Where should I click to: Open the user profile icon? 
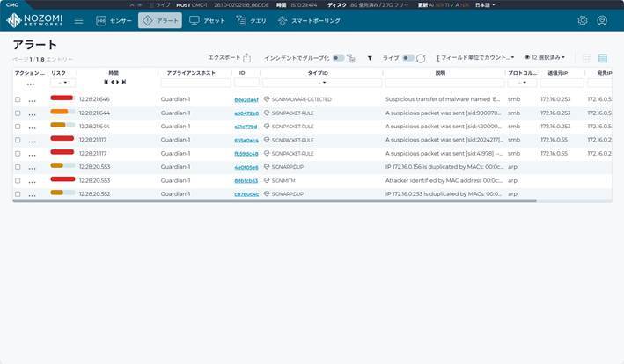(602, 20)
